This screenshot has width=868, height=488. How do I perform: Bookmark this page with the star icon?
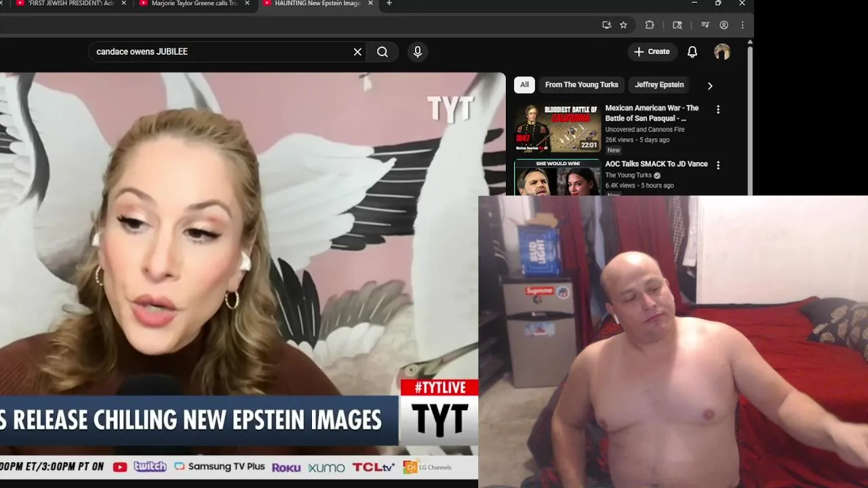click(x=623, y=25)
